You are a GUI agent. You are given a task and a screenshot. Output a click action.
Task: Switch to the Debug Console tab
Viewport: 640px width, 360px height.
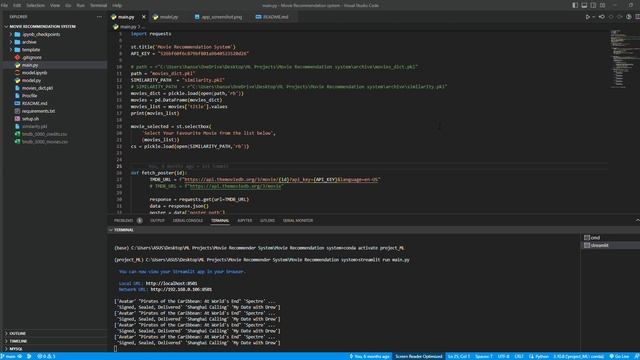[188, 220]
